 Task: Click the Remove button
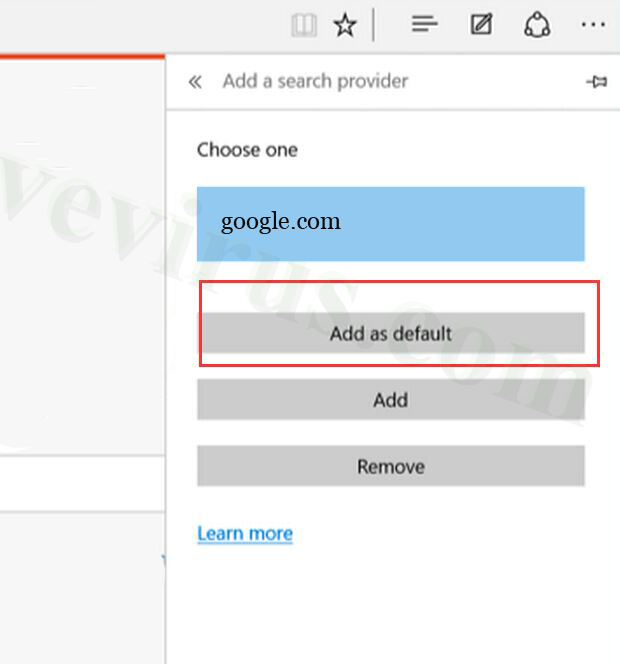(390, 466)
